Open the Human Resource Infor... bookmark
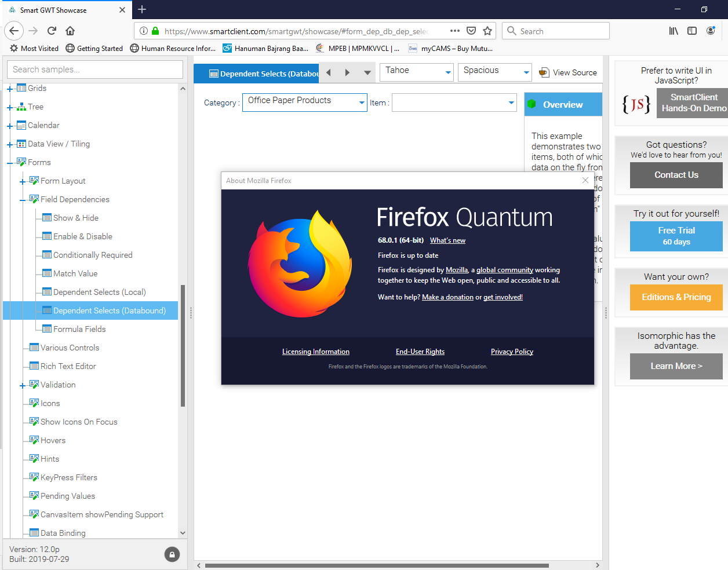Viewport: 728px width, 570px height. (x=173, y=48)
